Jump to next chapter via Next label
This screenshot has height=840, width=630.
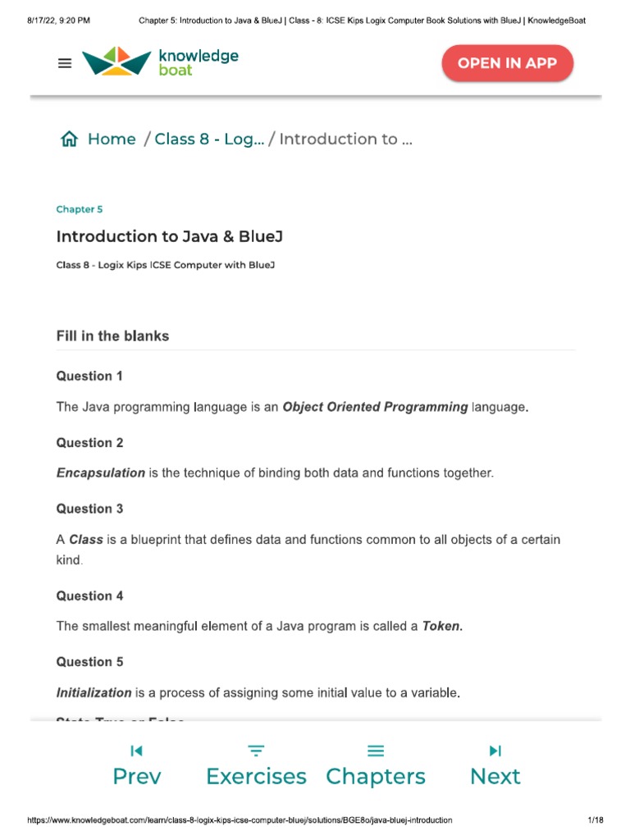[x=495, y=776]
